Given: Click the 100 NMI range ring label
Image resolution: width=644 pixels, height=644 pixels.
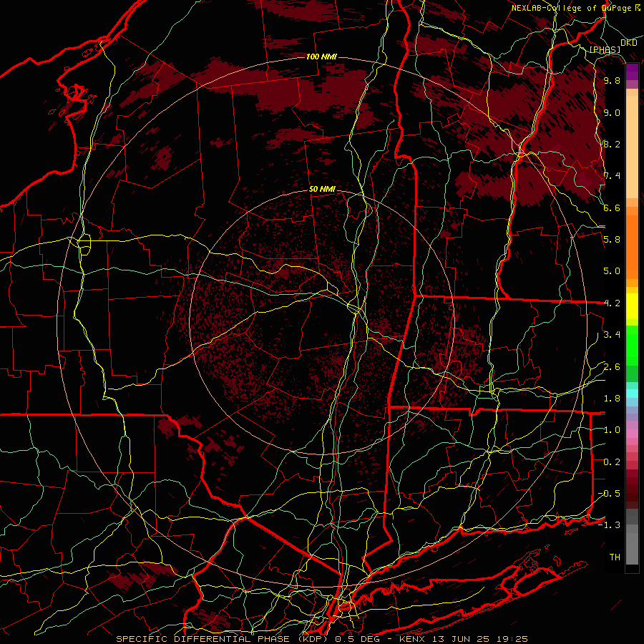Looking at the screenshot, I should pyautogui.click(x=321, y=57).
